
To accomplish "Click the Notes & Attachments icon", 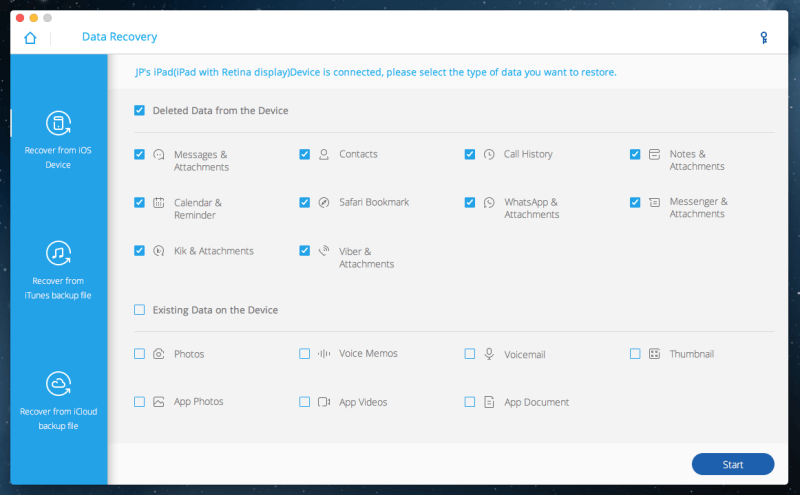I will pyautogui.click(x=654, y=154).
